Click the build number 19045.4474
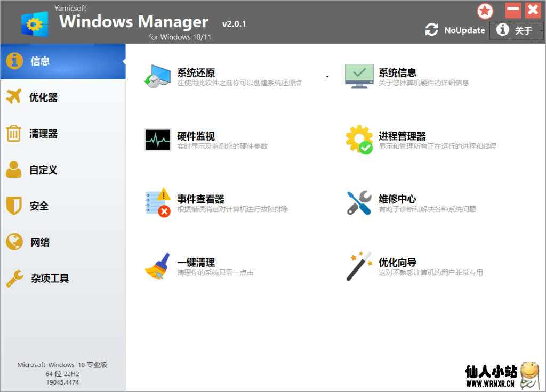The image size is (546, 392). (63, 382)
